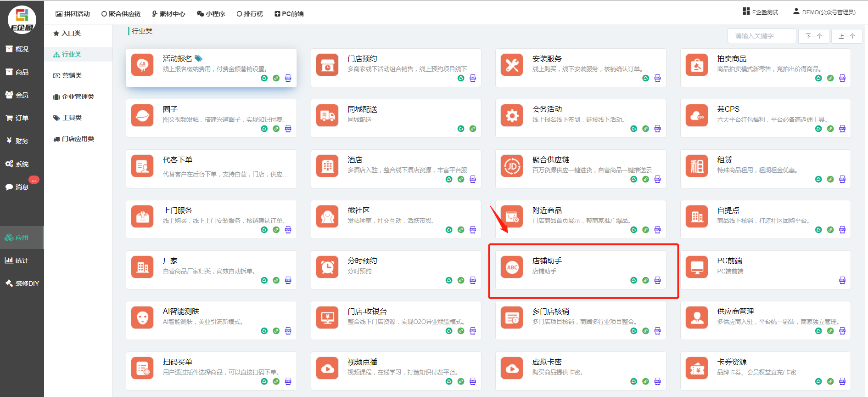
Task: Select the 聚合供应链 JD card icon
Action: (x=512, y=166)
